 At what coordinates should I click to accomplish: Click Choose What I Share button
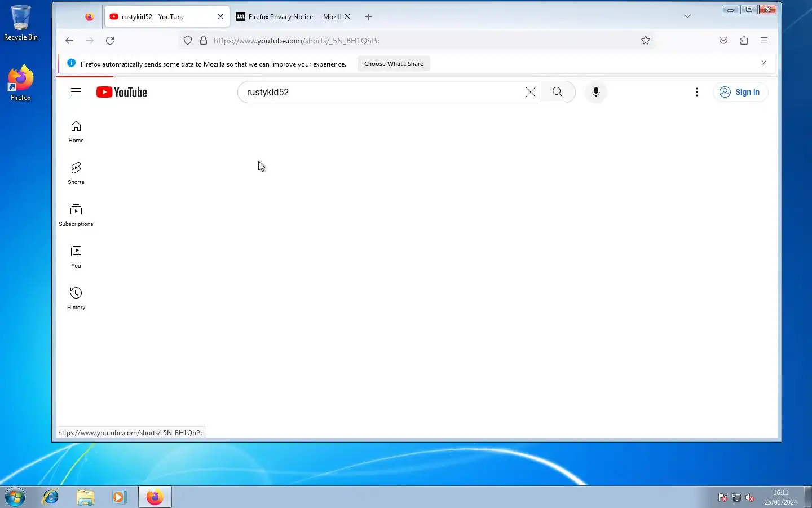point(394,64)
